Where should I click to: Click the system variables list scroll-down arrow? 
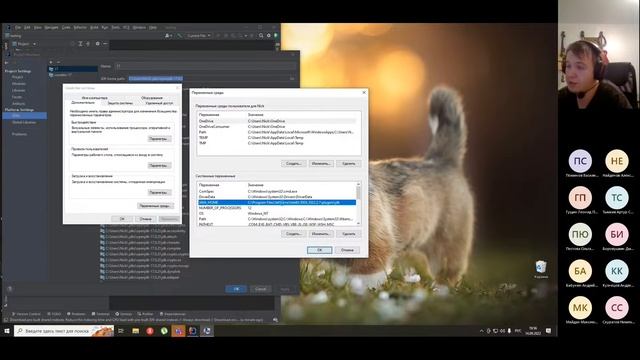358,223
